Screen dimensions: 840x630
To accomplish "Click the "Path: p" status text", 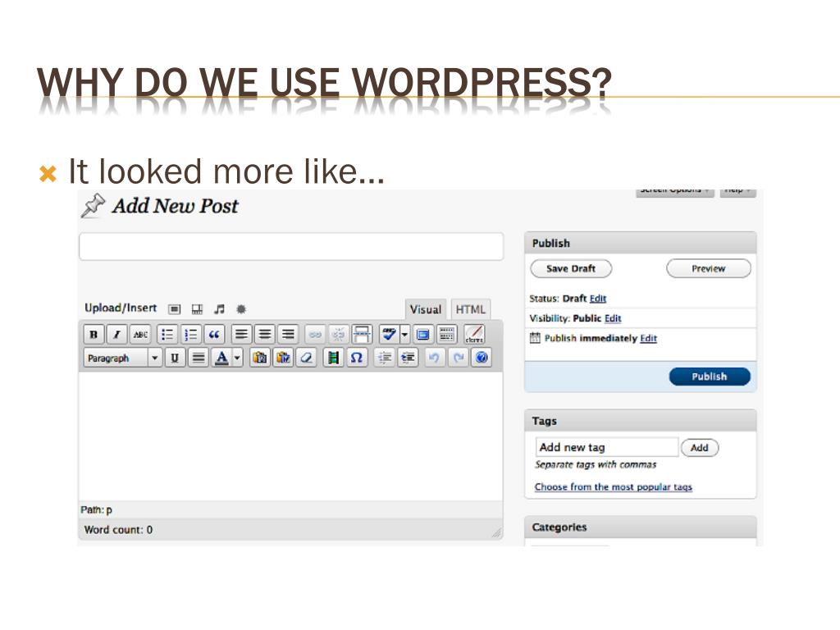I will (x=97, y=510).
